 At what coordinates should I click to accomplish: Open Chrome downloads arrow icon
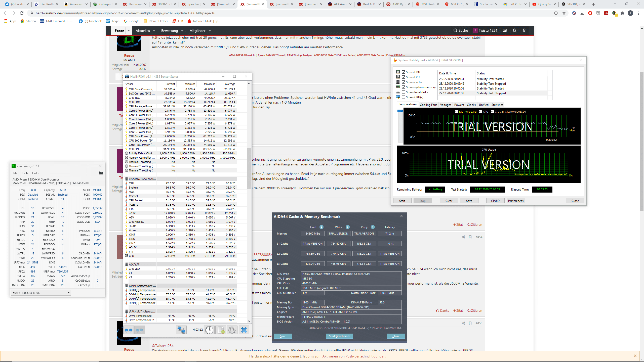582,13
